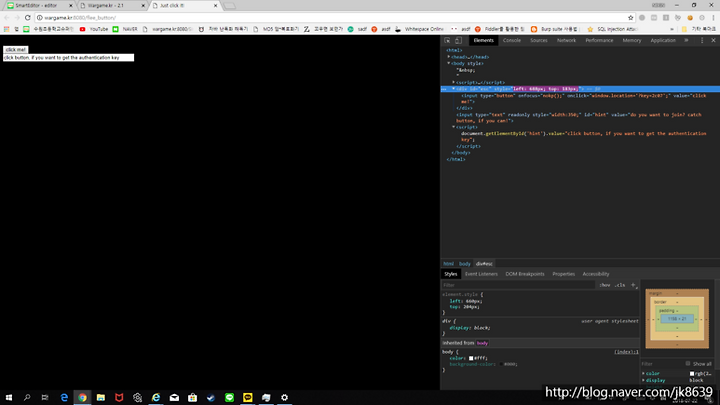Go back to the previous page

(6, 17)
